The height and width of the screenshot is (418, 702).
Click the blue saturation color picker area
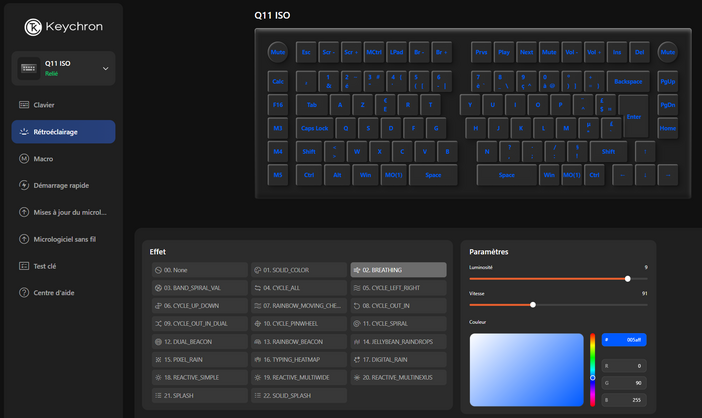[x=526, y=370]
